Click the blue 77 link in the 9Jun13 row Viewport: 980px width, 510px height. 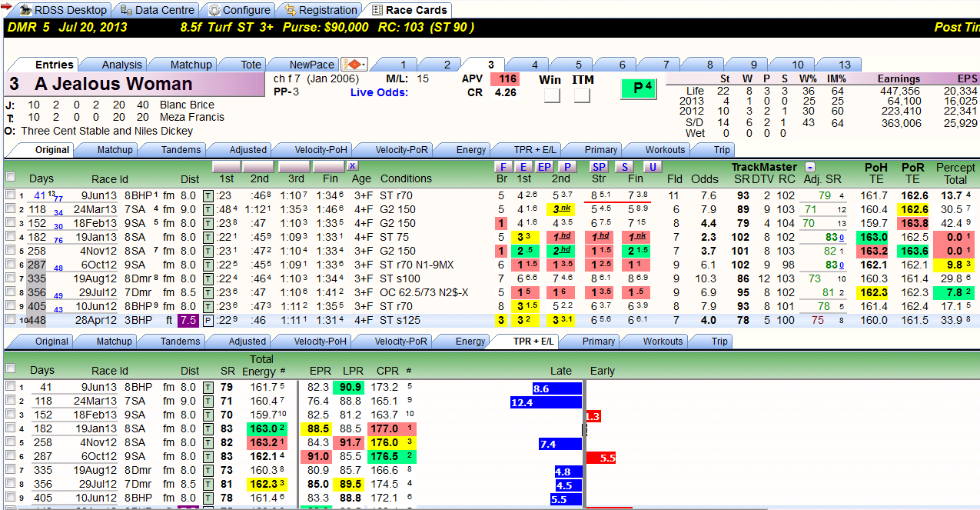coord(58,199)
